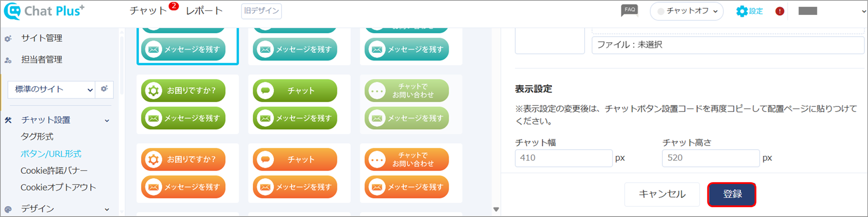
Task: Select light green チャットでお問い合わせ design
Action: pyautogui.click(x=407, y=90)
